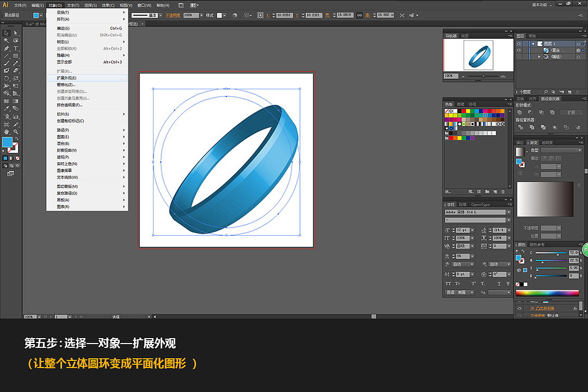
Task: Open the 效果(C) menu
Action: click(108, 5)
